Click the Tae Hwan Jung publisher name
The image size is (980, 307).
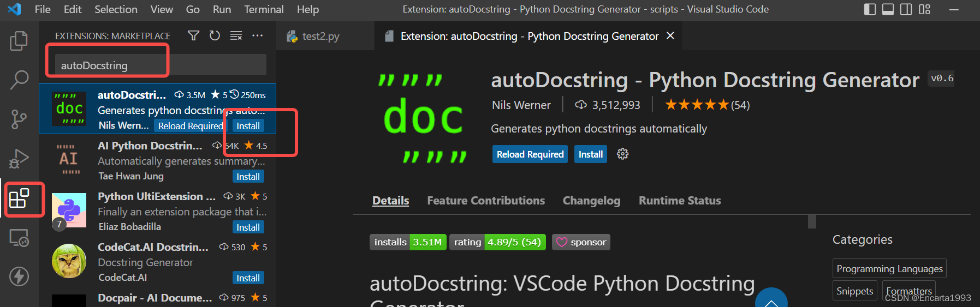pos(131,176)
